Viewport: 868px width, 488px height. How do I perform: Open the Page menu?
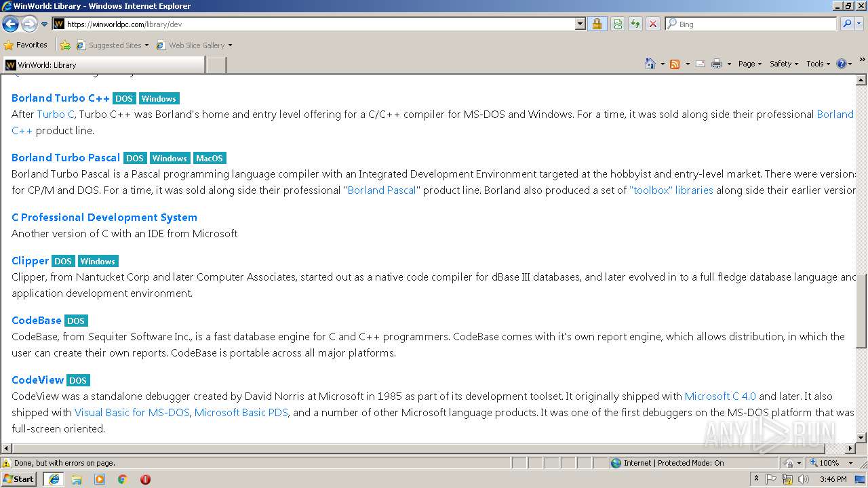pyautogui.click(x=749, y=64)
